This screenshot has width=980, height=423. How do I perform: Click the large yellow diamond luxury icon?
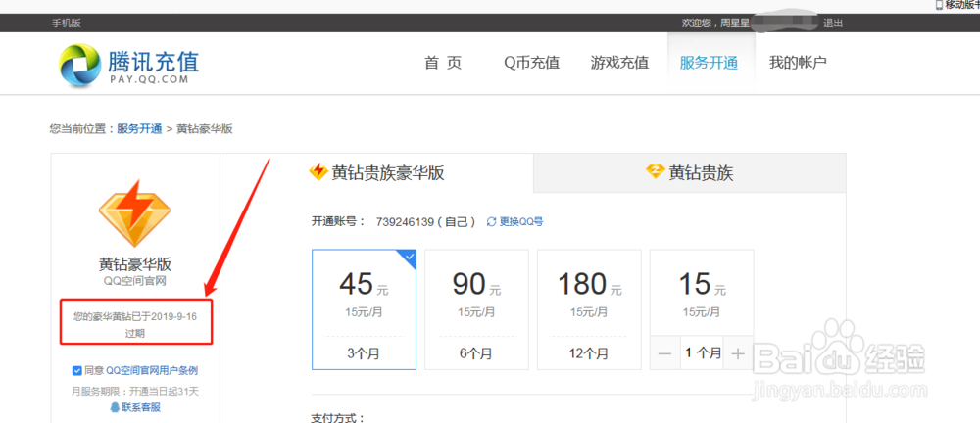(x=135, y=211)
